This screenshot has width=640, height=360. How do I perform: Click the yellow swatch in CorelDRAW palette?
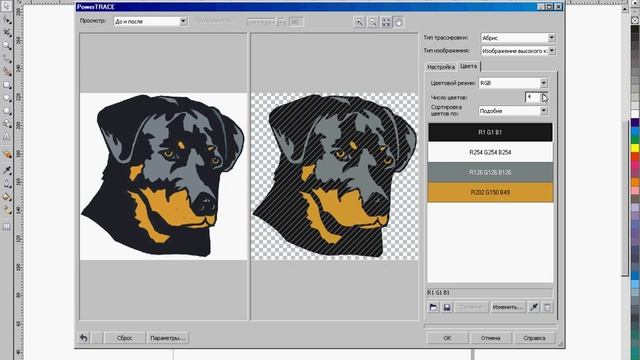tap(635, 147)
